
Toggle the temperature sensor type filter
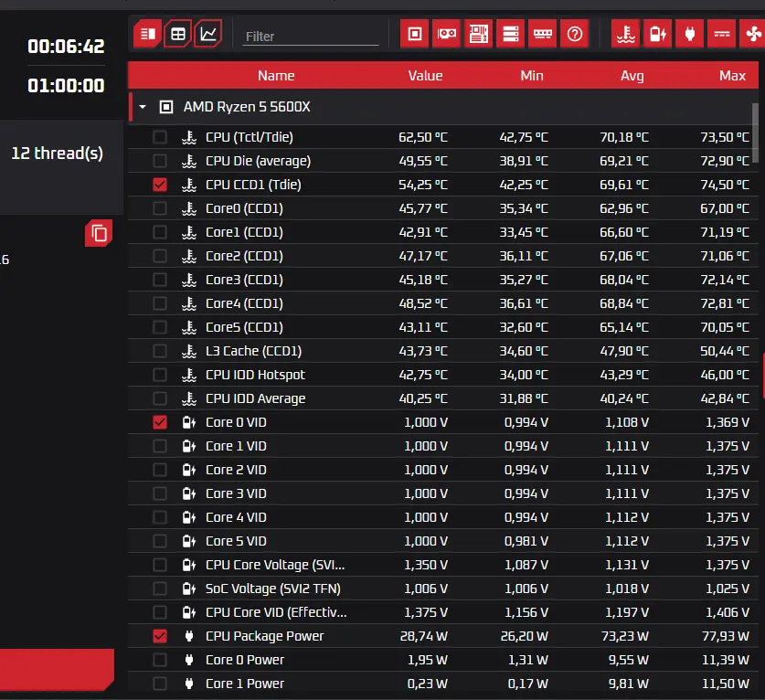[x=625, y=34]
